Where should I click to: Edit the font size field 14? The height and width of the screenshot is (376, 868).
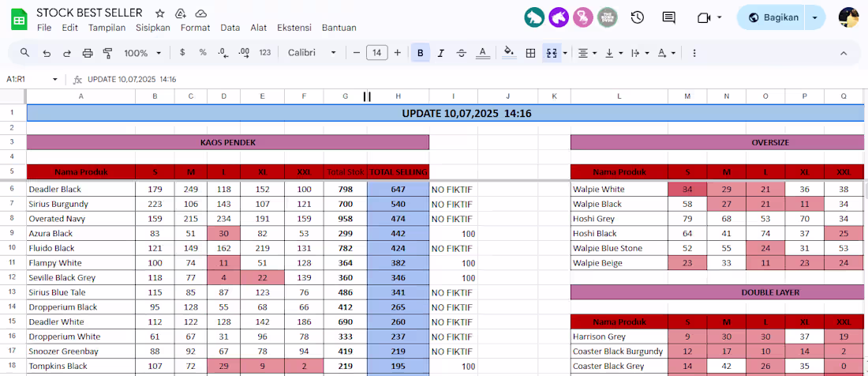[377, 53]
